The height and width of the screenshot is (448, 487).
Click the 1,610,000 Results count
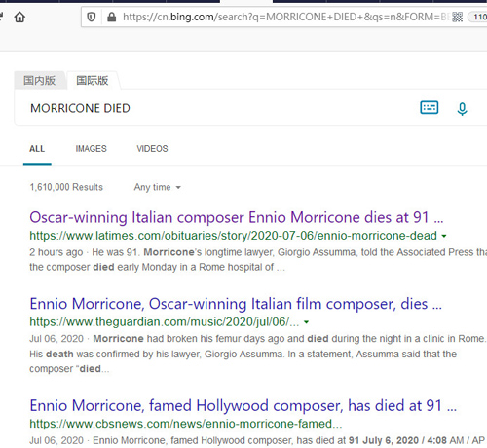(x=66, y=187)
